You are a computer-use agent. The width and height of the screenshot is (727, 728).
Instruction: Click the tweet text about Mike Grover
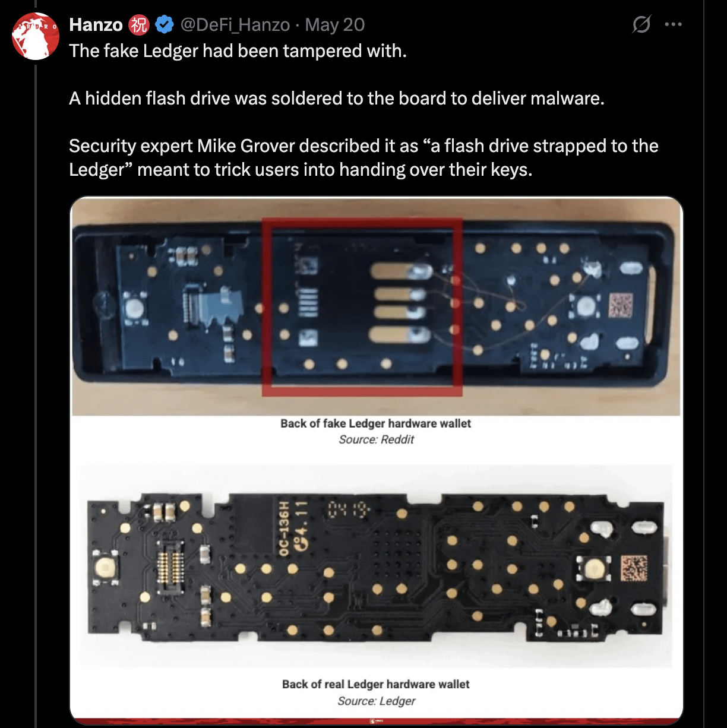tap(363, 157)
